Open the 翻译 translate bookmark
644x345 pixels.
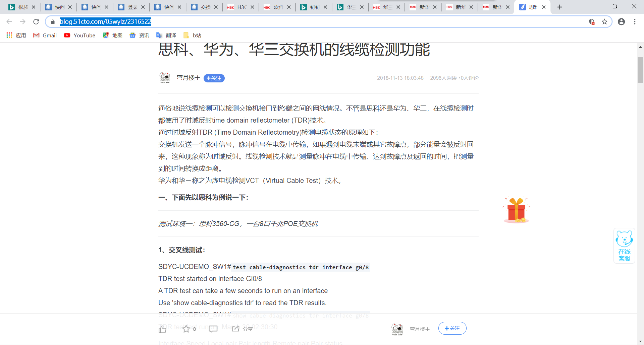(166, 35)
